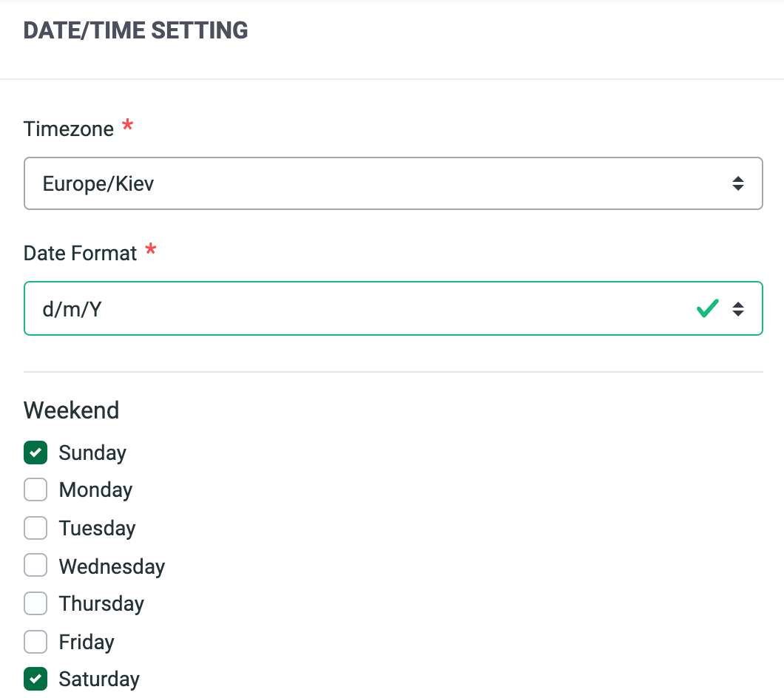Check the Monday weekend checkbox
This screenshot has width=784, height=698.
pos(36,489)
